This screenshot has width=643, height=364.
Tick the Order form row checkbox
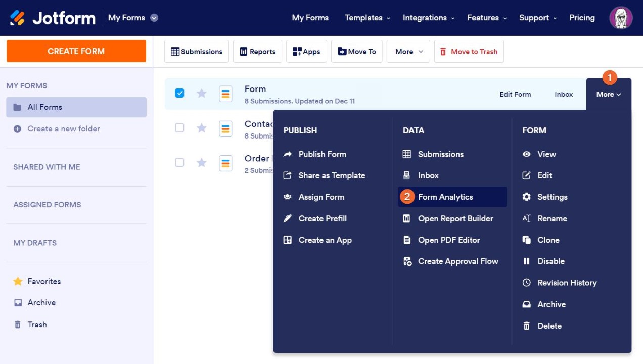[x=179, y=162]
